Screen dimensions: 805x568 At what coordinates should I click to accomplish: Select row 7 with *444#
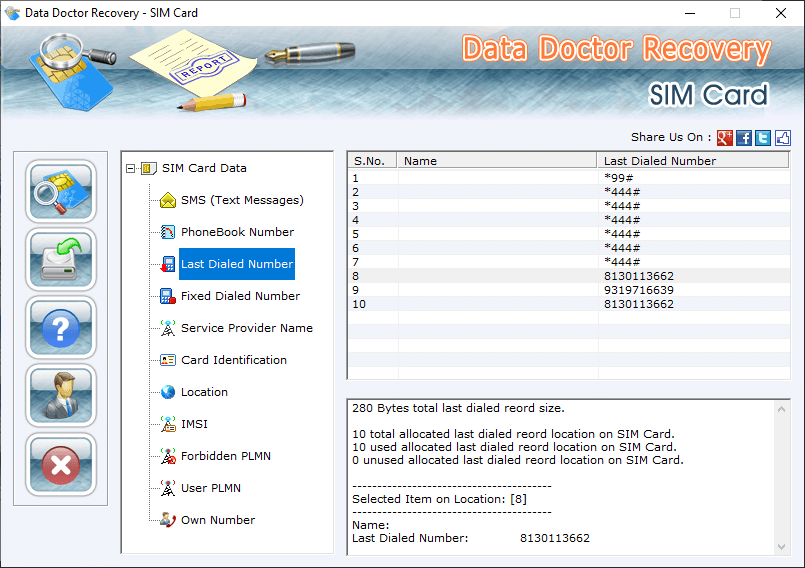(x=569, y=262)
